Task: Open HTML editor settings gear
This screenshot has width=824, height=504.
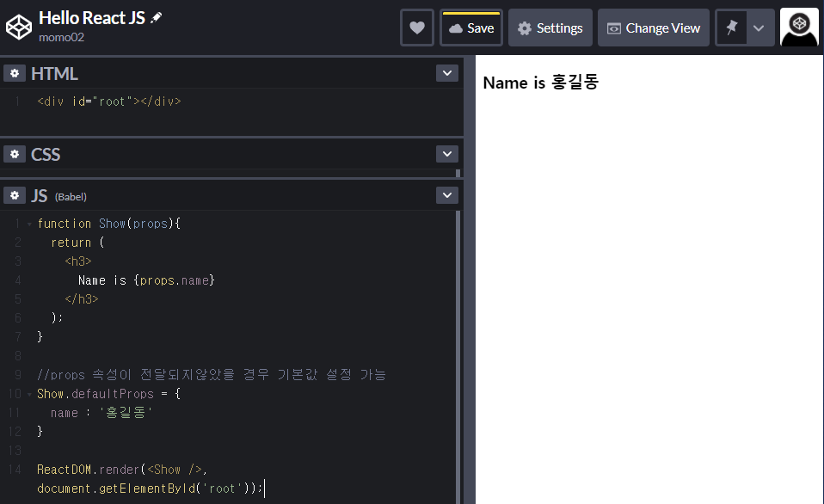Action: 15,74
